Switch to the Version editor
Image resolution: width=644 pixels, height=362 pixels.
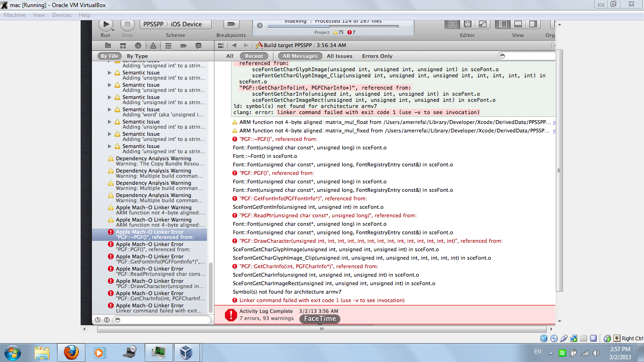coord(483,24)
